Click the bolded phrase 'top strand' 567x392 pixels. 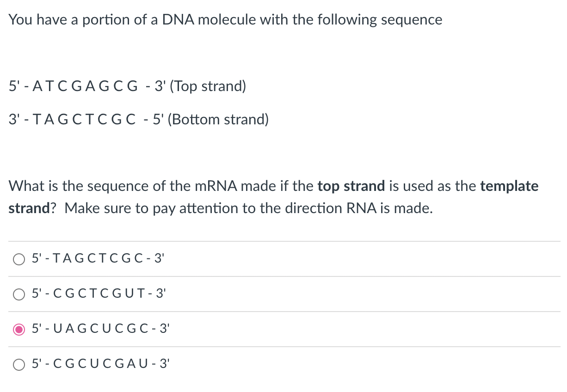coord(351,186)
